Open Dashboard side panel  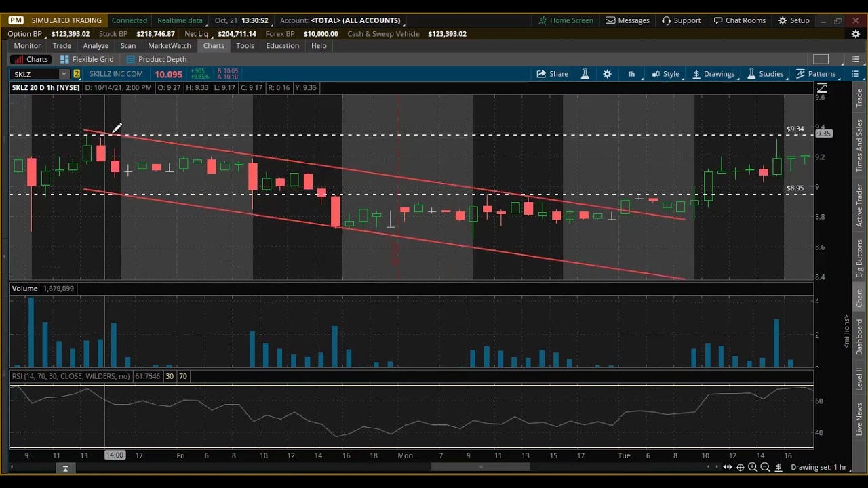pos(859,336)
